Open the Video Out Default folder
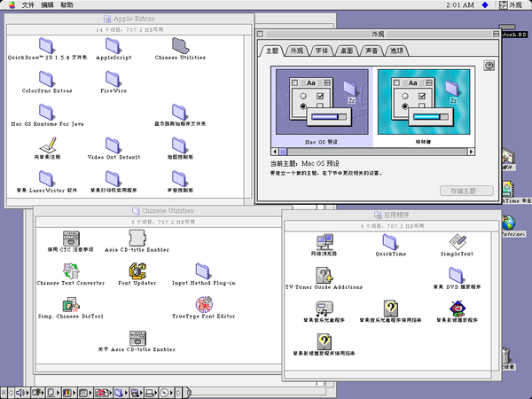Viewport: 532px width, 399px height. click(x=113, y=145)
